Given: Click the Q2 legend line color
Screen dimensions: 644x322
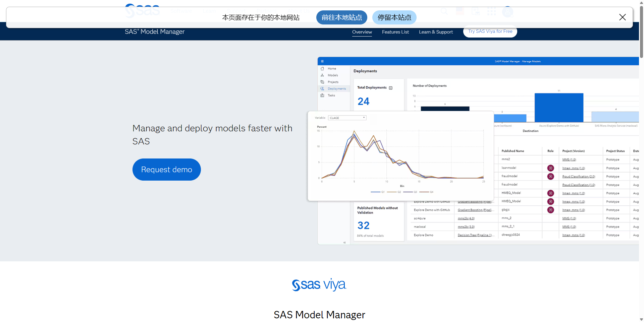Looking at the screenshot, I should coord(391,192).
